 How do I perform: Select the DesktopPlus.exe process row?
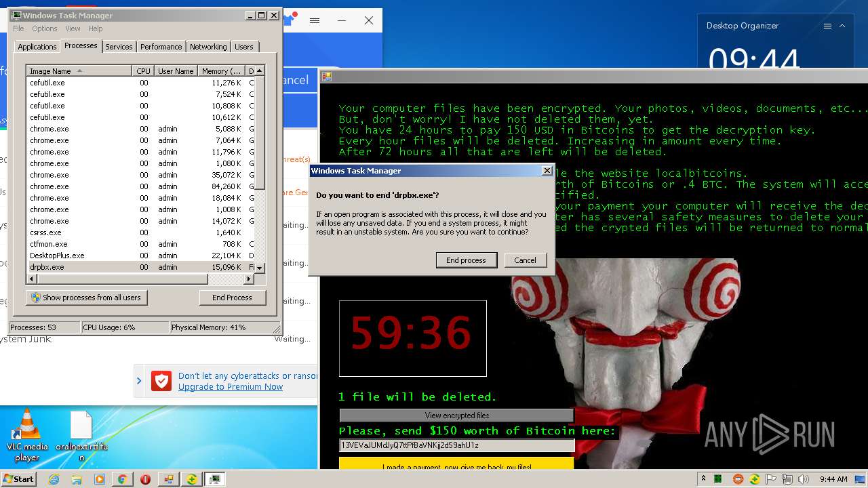tap(140, 256)
